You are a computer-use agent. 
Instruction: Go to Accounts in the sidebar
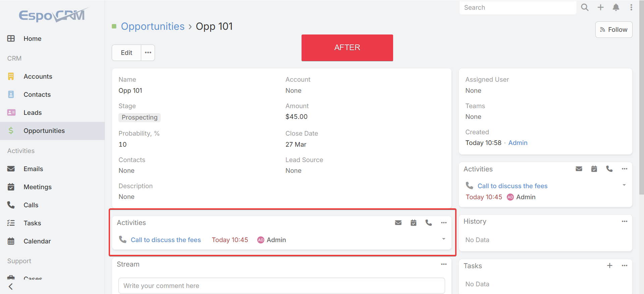38,76
